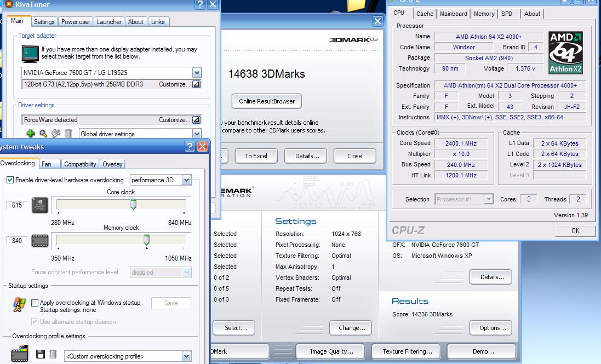601x364 pixels.
Task: Click the overclocking profile clapperboard icon
Action: 20,353
